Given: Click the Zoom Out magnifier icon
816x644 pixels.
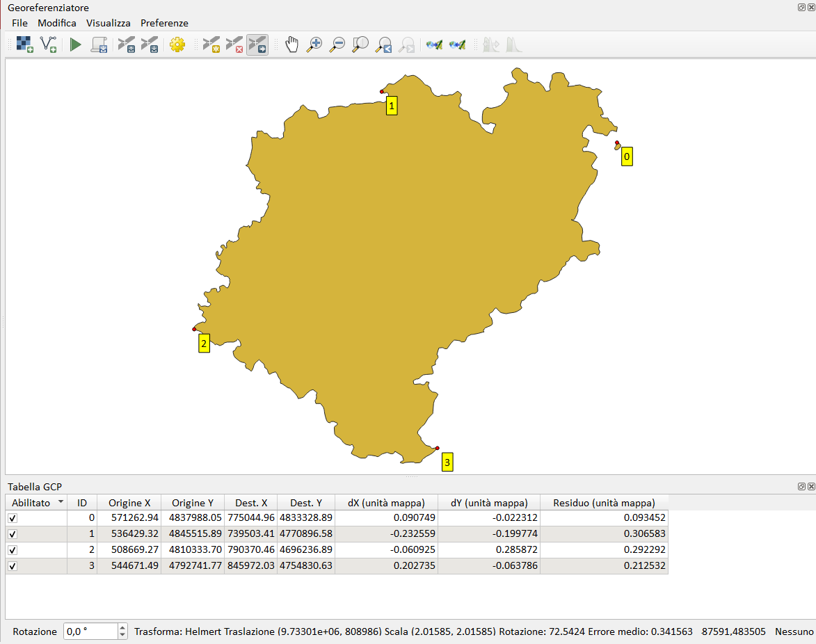Looking at the screenshot, I should [x=337, y=45].
